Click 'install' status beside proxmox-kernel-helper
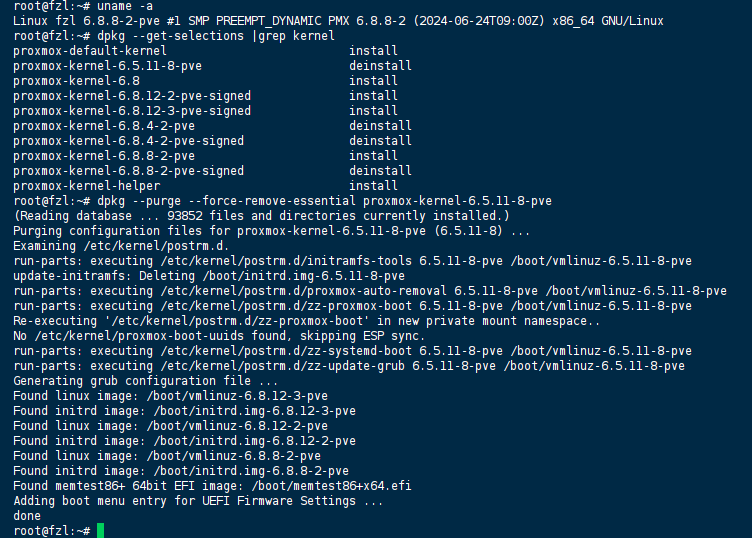 (x=373, y=186)
